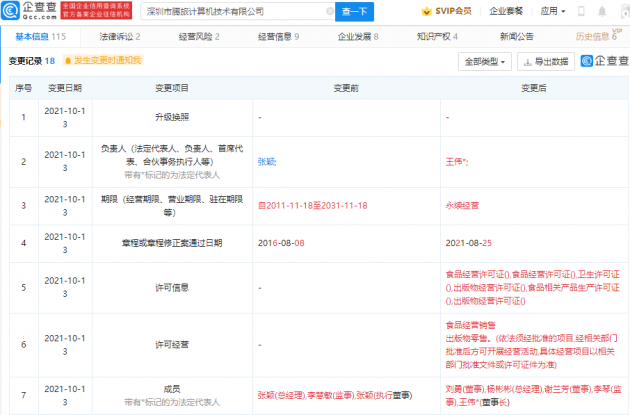
Task: Click the 查一下 search button
Action: (354, 12)
